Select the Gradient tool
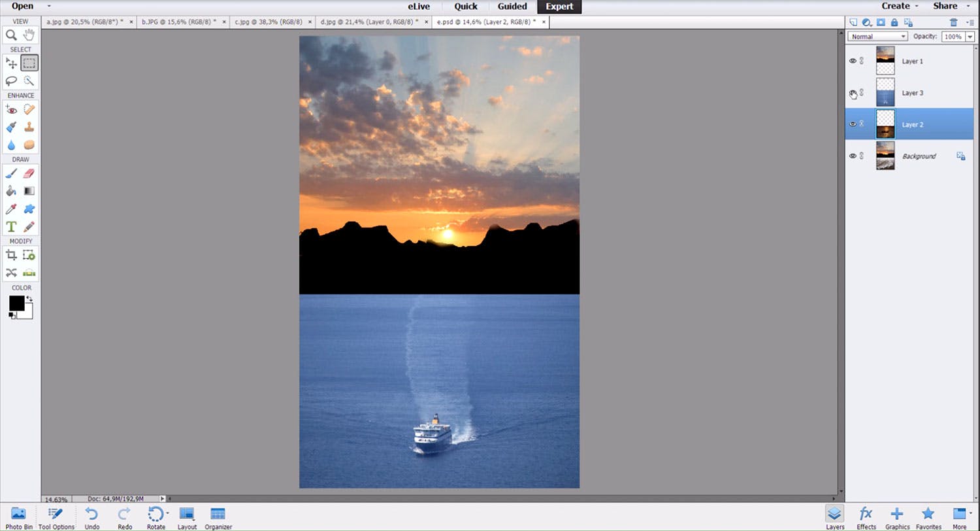Viewport: 980px width, 531px height. (x=29, y=191)
